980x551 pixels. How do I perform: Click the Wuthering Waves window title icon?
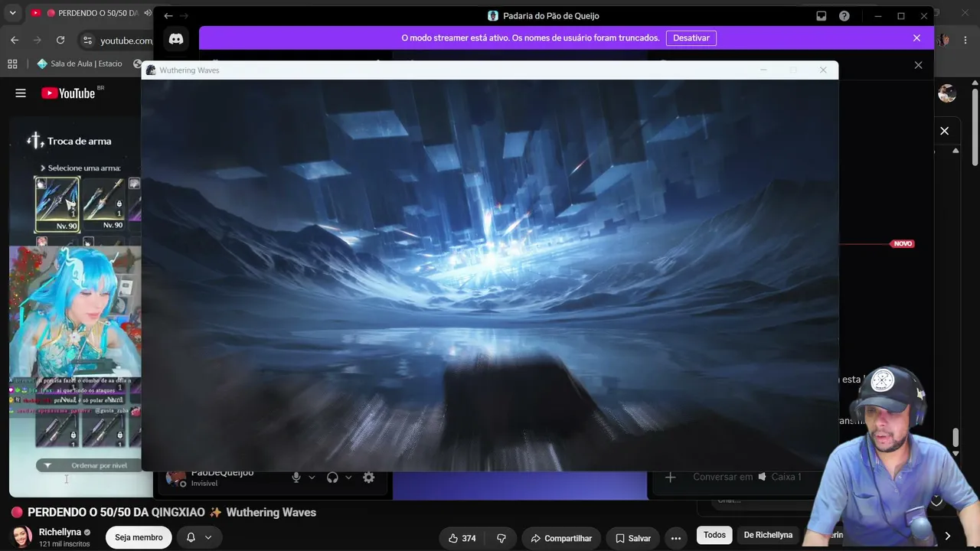pos(151,70)
